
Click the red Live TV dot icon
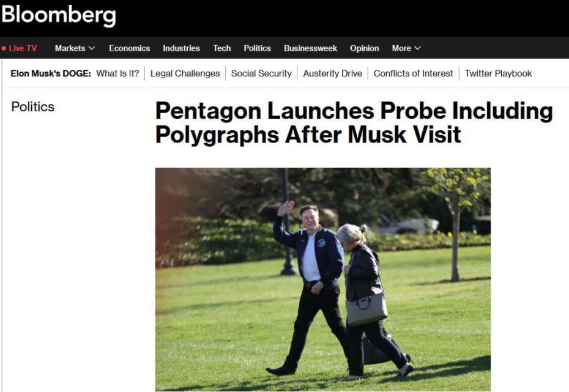[4, 48]
